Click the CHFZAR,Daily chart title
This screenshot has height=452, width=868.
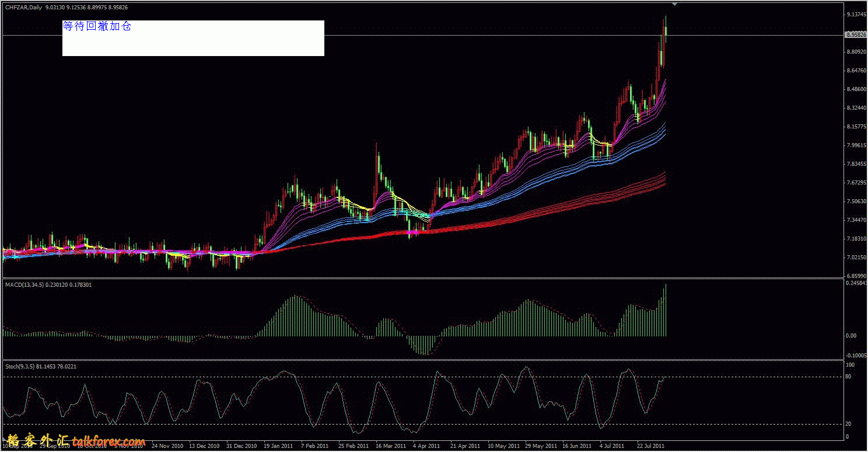click(23, 8)
